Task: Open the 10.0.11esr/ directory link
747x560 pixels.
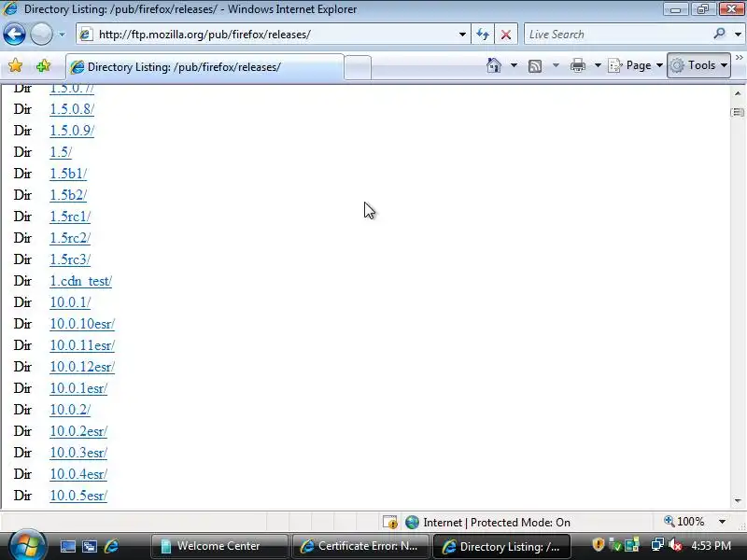Action: (82, 345)
